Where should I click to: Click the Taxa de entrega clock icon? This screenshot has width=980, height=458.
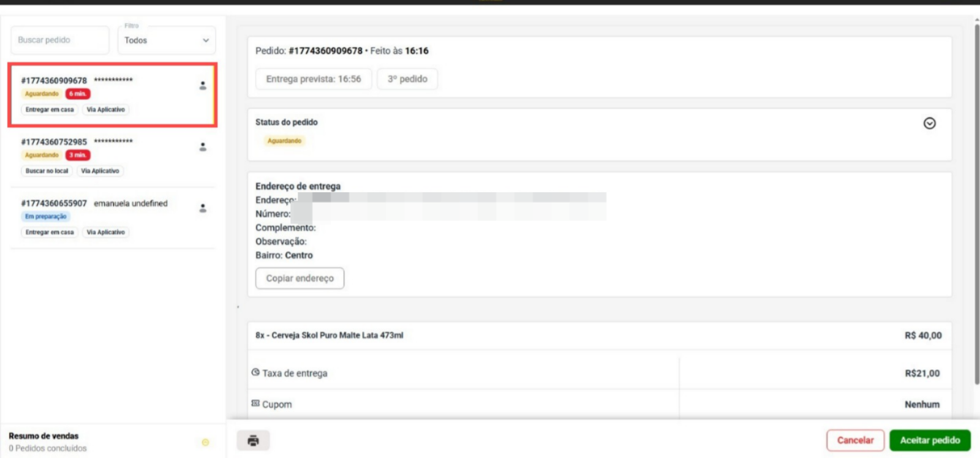pyautogui.click(x=255, y=372)
